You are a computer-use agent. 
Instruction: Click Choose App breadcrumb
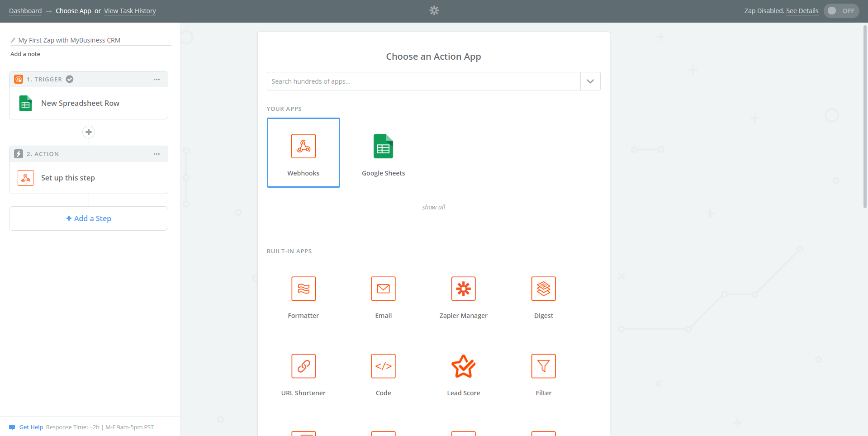point(73,11)
